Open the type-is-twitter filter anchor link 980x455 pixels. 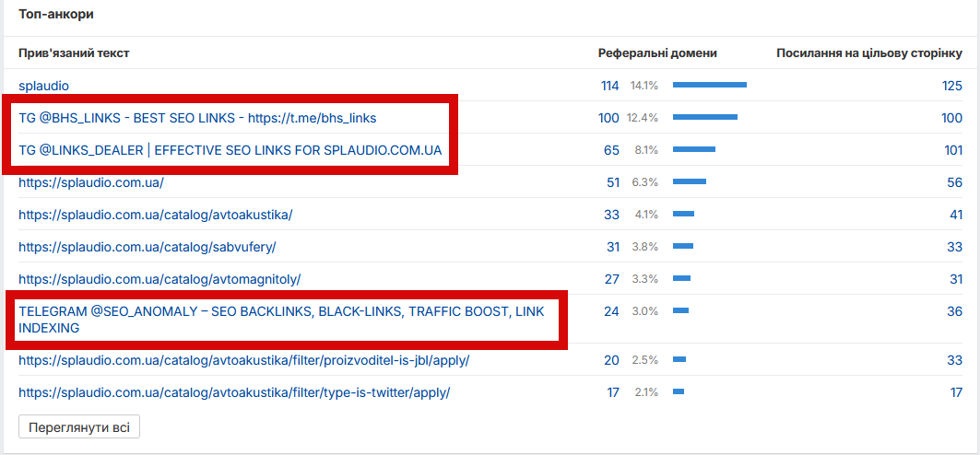click(234, 393)
